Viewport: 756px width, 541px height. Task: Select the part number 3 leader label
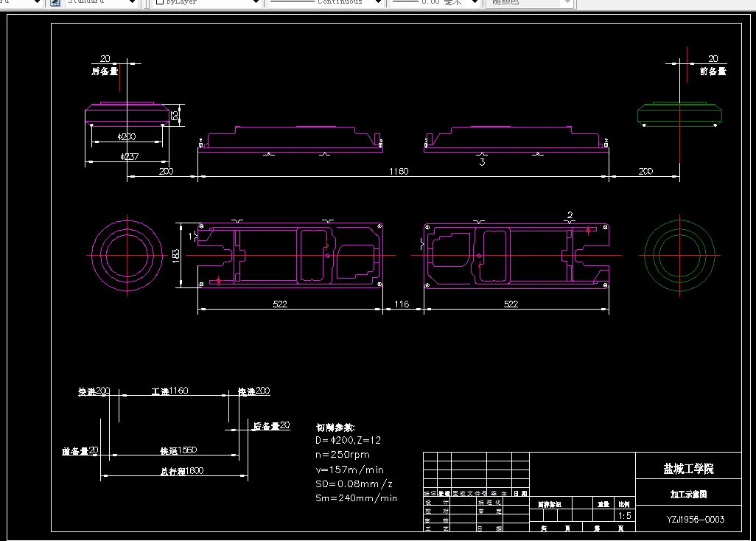click(482, 162)
